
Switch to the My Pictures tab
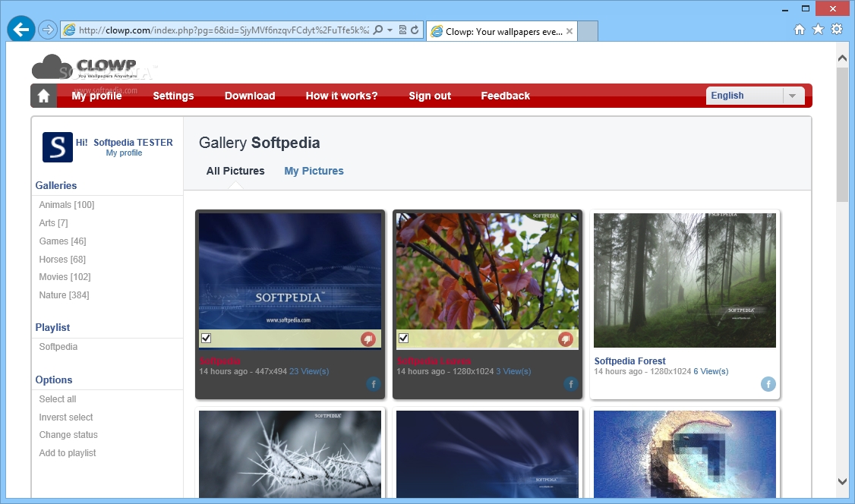click(314, 171)
